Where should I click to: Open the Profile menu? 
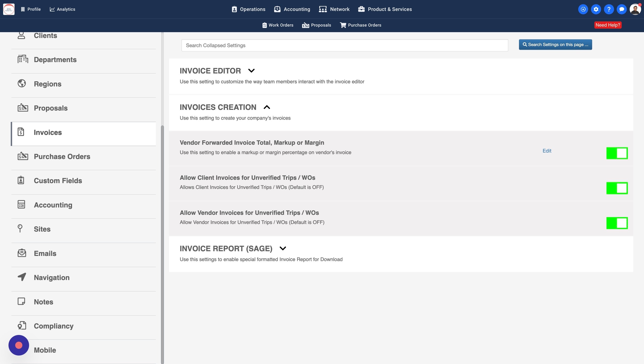(31, 9)
